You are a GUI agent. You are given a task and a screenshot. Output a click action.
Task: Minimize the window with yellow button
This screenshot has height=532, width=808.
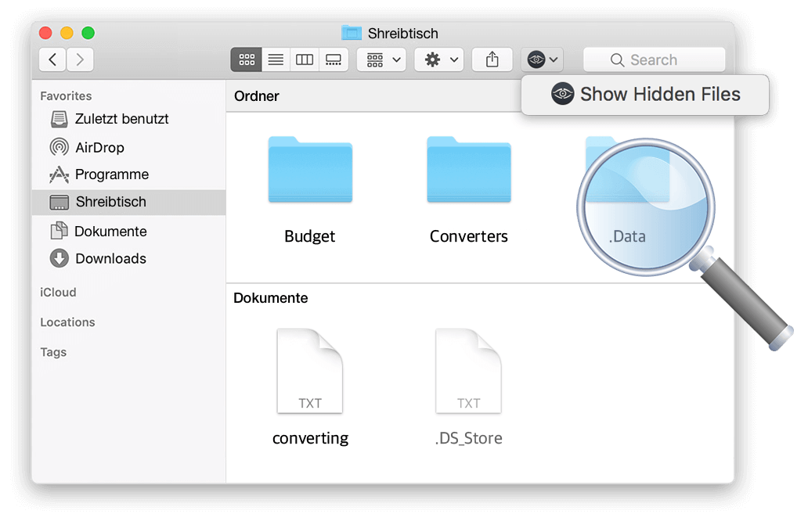tap(67, 33)
